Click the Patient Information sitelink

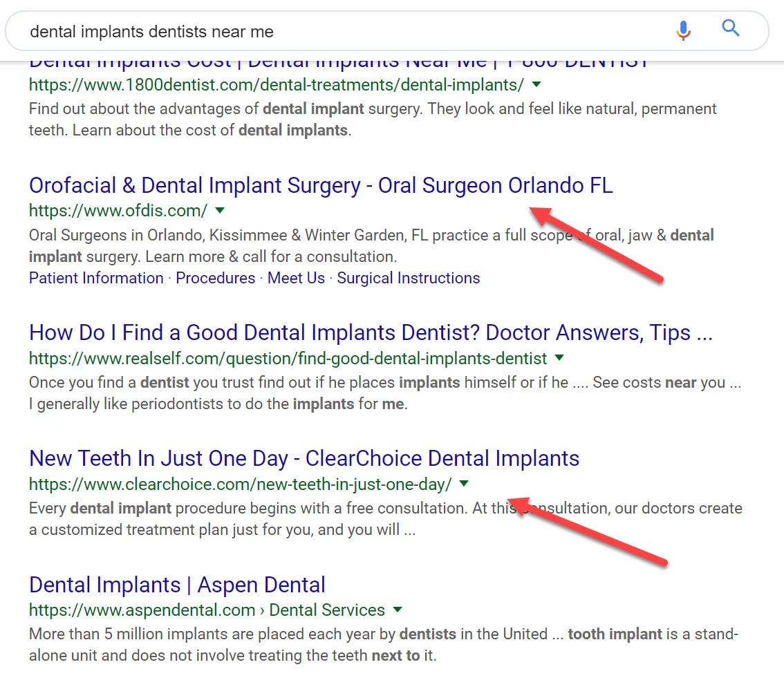point(96,278)
